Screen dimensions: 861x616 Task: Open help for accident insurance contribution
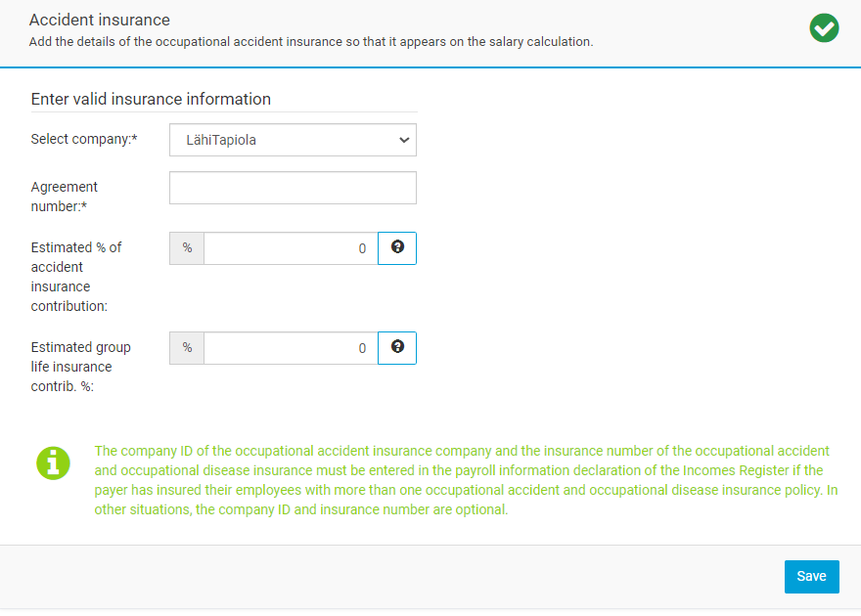pyautogui.click(x=397, y=248)
